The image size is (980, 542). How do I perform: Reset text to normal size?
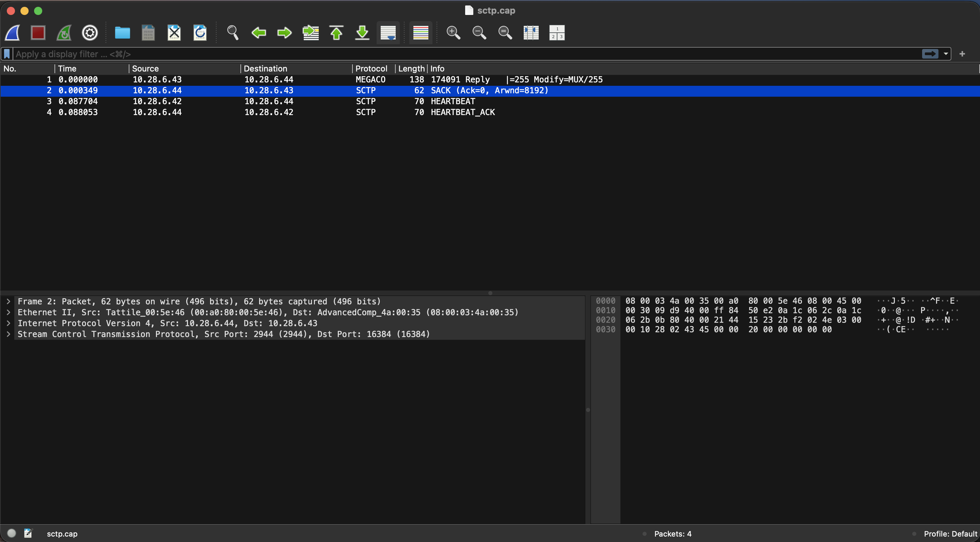coord(505,33)
